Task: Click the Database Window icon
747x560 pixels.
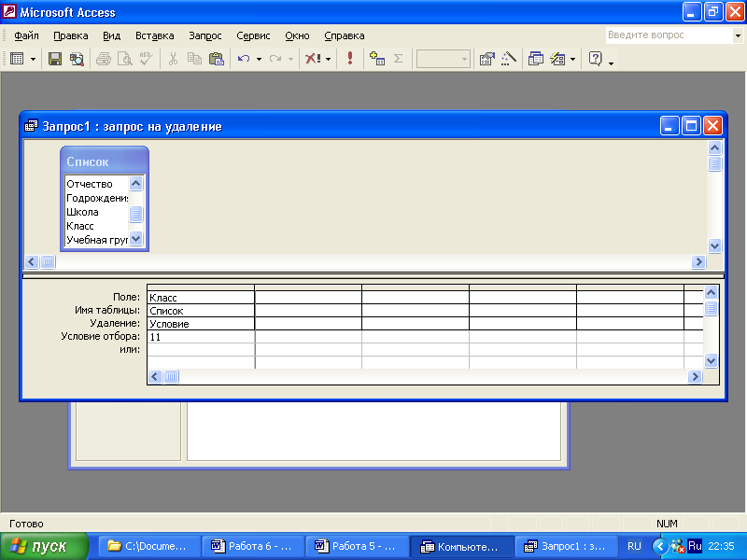Action: coord(535,59)
